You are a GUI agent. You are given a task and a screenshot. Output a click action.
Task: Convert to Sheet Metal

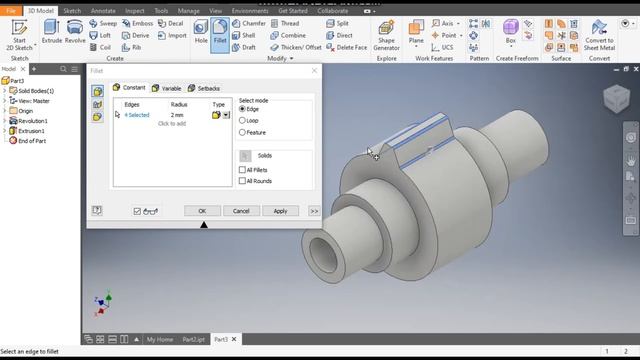tap(599, 35)
